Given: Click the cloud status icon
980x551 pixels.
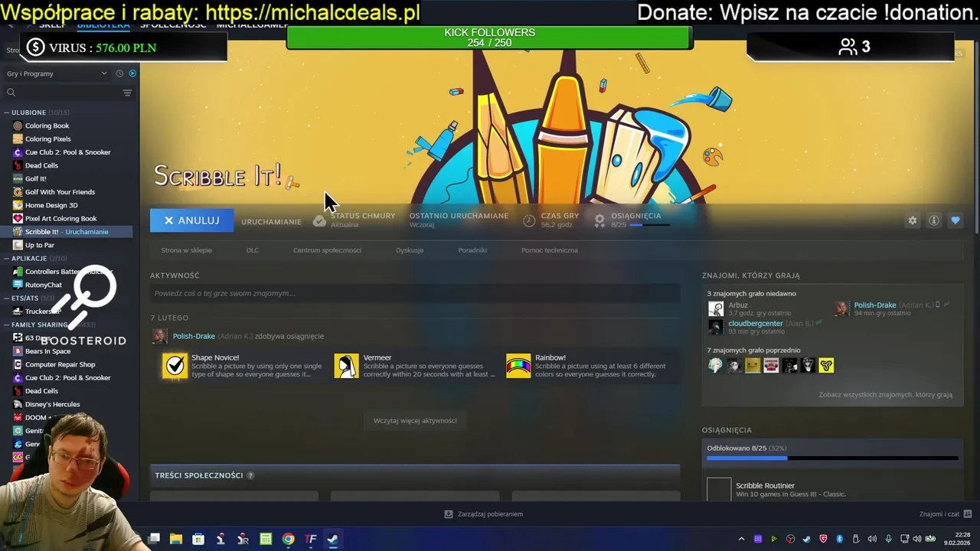Looking at the screenshot, I should tap(319, 220).
